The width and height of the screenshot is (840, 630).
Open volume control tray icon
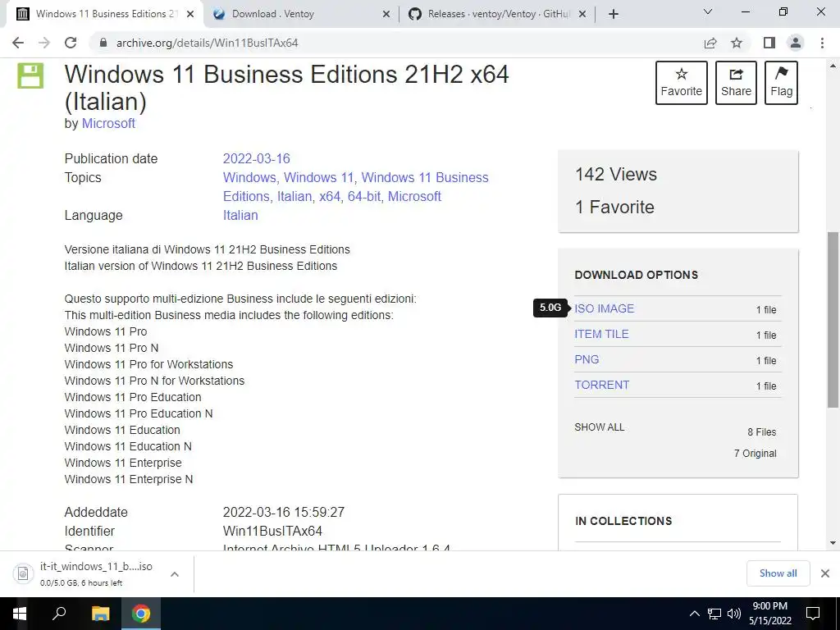tap(734, 614)
